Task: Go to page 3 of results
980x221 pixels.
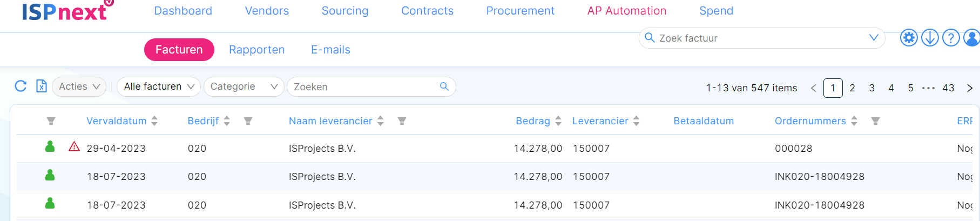Action: (x=871, y=88)
